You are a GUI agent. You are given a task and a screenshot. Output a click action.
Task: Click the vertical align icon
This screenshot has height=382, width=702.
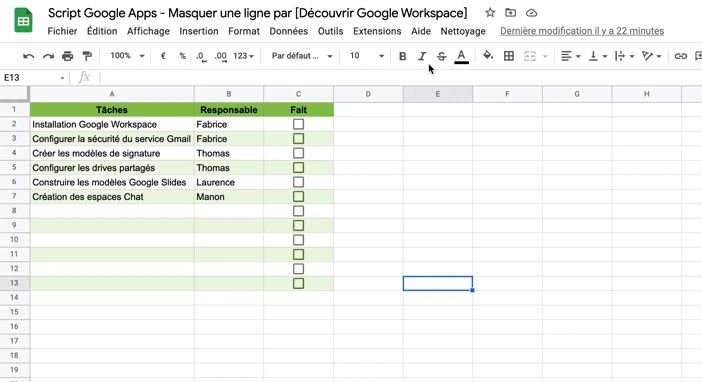tap(593, 56)
